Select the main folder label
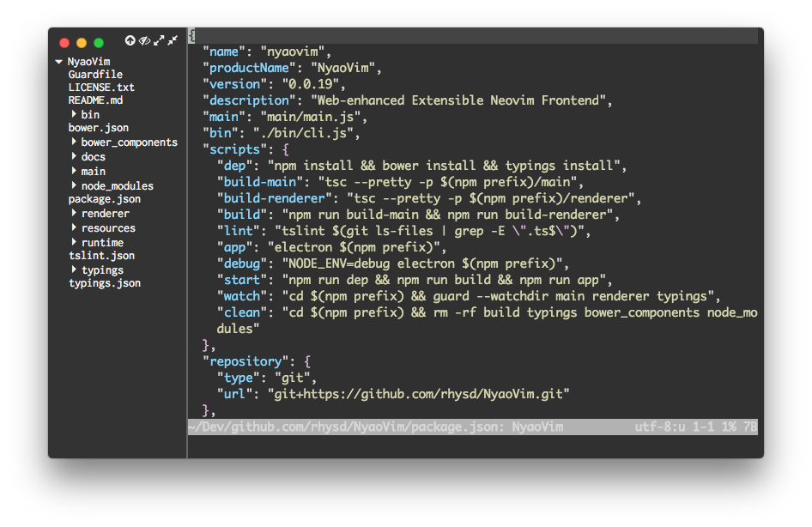 [94, 172]
